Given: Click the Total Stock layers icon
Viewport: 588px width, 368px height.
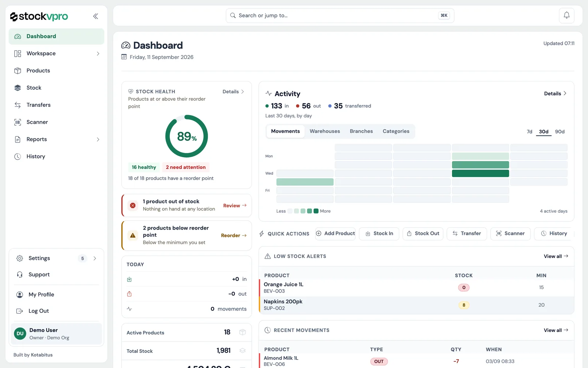Looking at the screenshot, I should (243, 351).
